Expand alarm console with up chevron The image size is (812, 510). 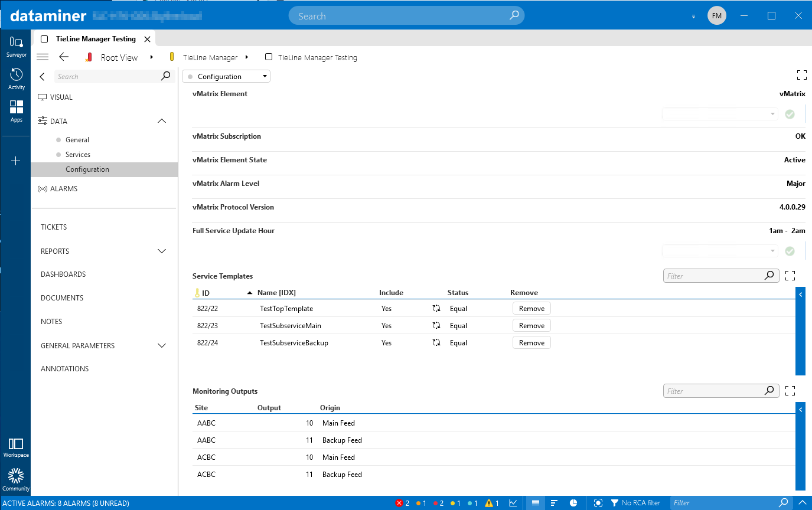click(802, 503)
